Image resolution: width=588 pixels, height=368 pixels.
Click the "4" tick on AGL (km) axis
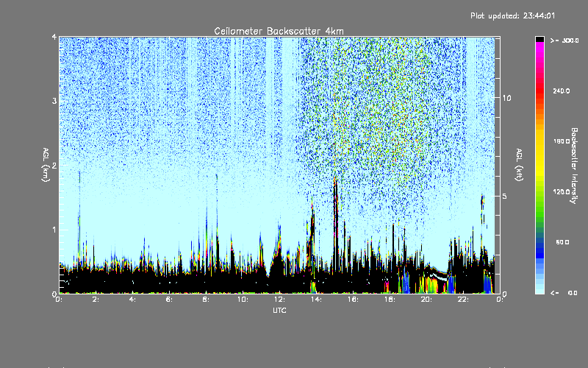pos(54,37)
